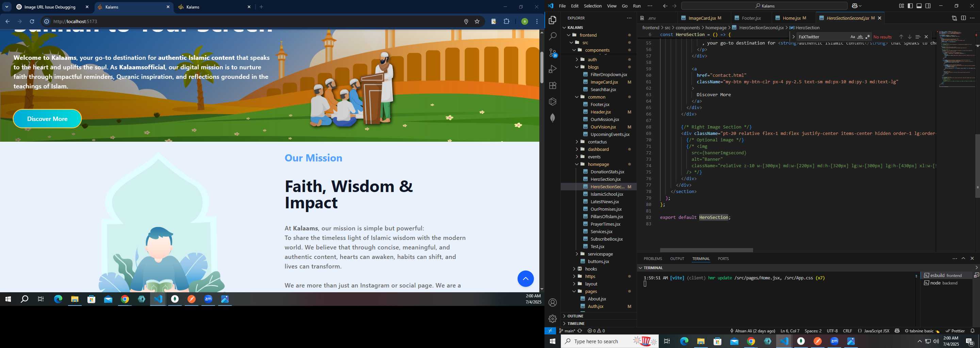Toggle Match Case in find widget

pyautogui.click(x=852, y=37)
